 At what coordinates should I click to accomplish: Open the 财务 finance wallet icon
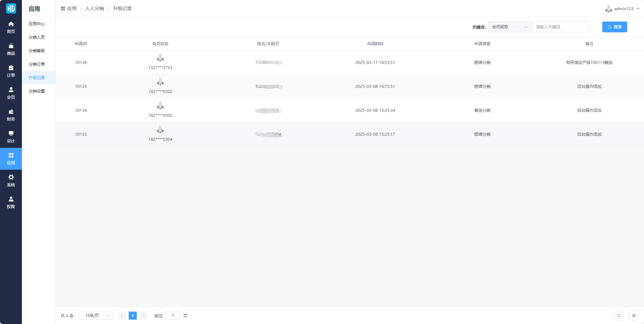pos(11,115)
